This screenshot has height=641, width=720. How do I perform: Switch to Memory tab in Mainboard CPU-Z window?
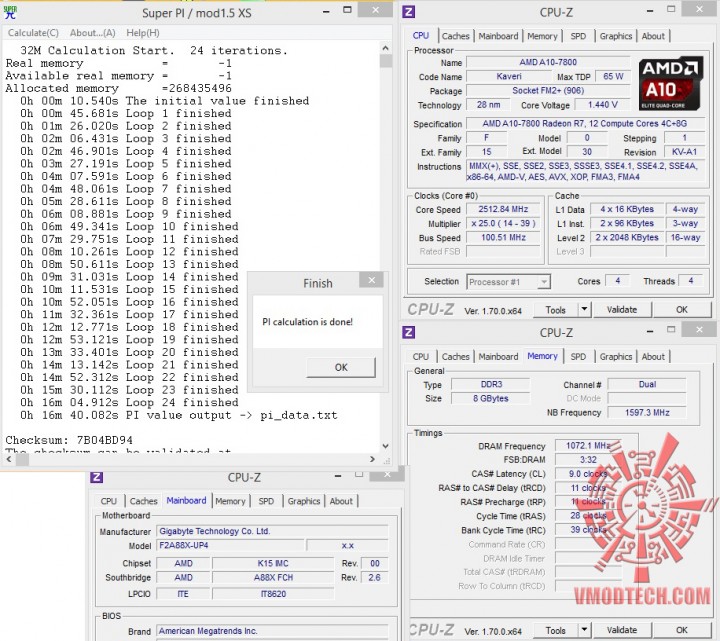click(230, 501)
